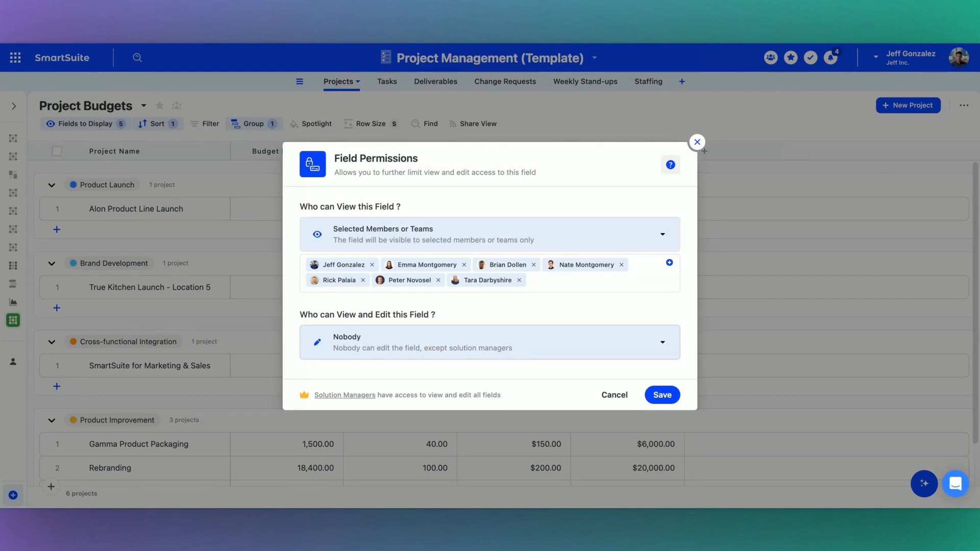Expand the left sidebar arrow
The height and width of the screenshot is (551, 980).
click(x=14, y=106)
